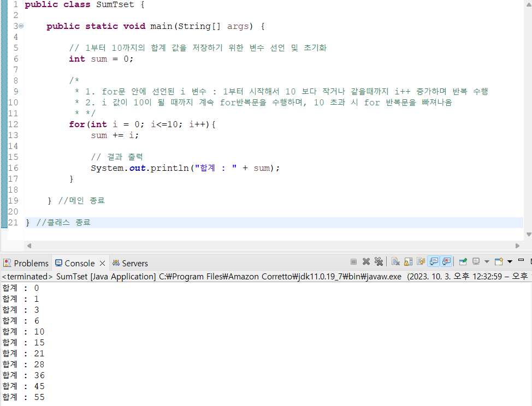Click the for loop header on line 12
This screenshot has width=532, height=406.
coord(142,124)
